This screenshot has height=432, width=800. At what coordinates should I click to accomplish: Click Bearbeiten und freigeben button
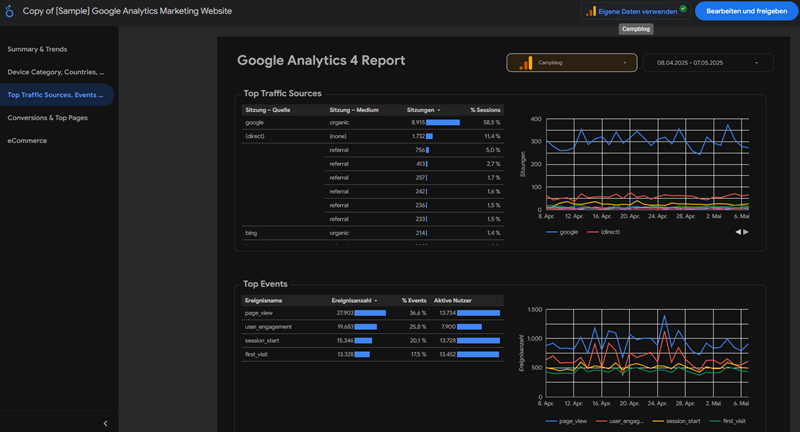746,11
